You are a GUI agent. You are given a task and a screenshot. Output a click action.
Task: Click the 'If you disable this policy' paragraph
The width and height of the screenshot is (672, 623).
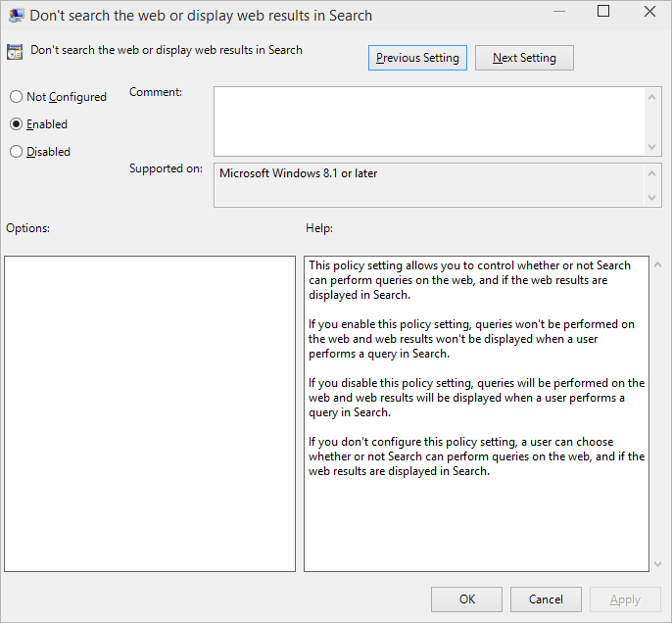point(476,398)
